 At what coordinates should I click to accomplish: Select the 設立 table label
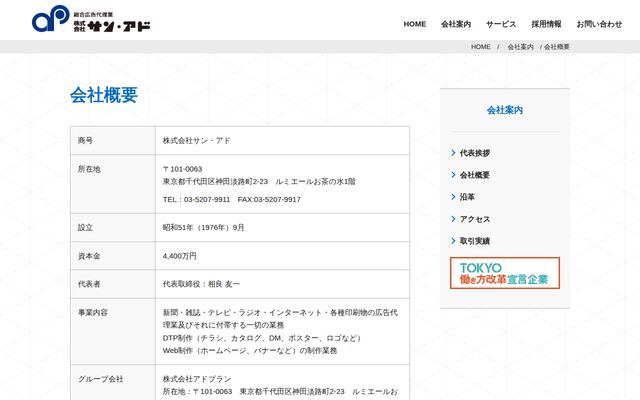[x=85, y=227]
